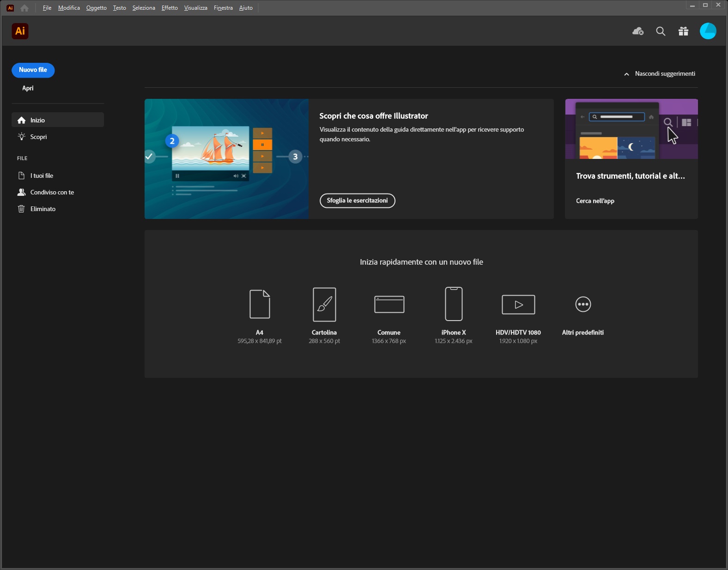Open the Effetto menu
This screenshot has width=728, height=570.
click(170, 8)
